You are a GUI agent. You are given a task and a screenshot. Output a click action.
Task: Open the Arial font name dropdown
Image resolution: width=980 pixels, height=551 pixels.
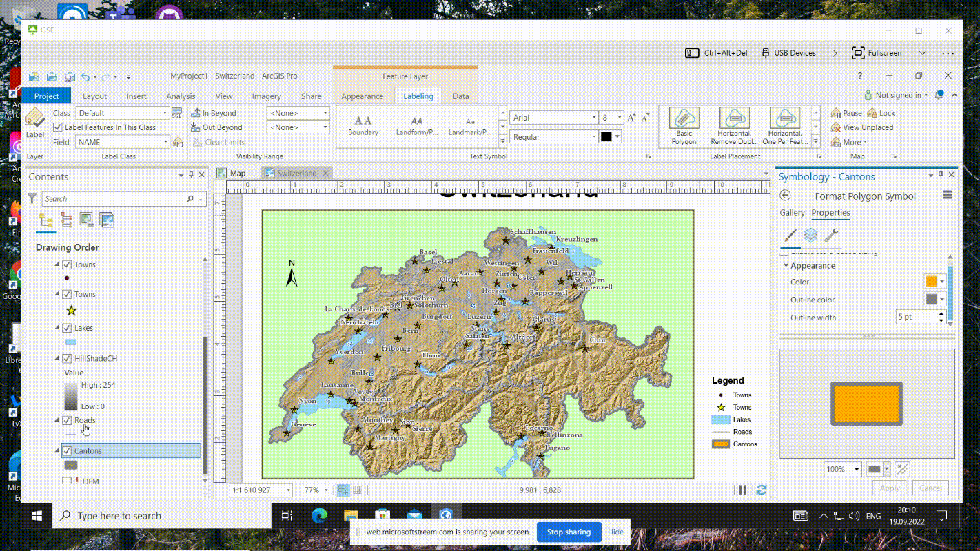point(594,118)
